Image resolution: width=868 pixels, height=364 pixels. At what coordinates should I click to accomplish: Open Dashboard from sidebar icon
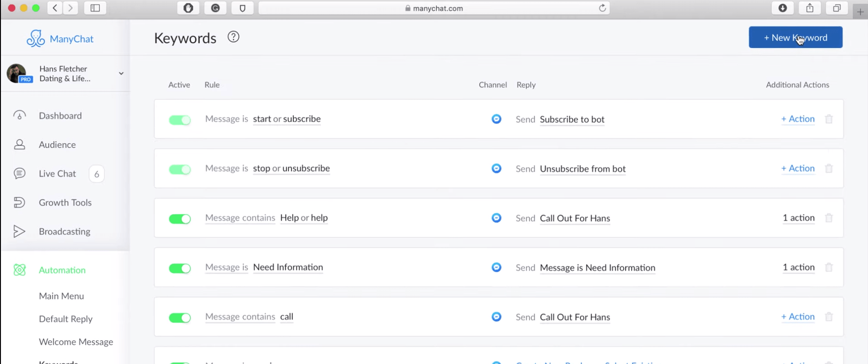click(x=19, y=115)
